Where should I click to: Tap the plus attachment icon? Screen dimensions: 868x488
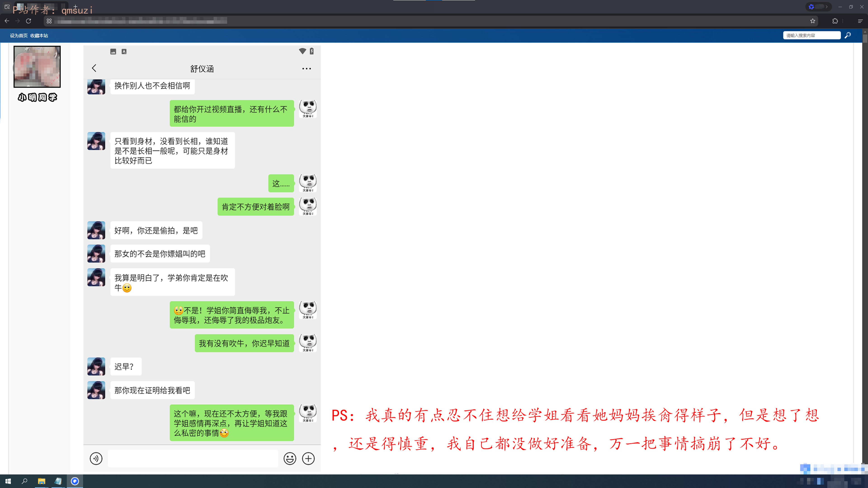click(x=308, y=458)
